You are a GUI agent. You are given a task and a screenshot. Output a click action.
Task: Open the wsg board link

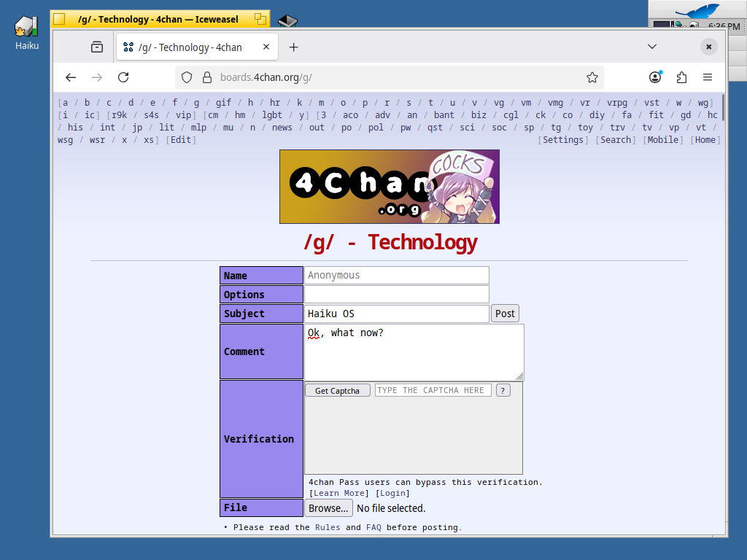tap(65, 139)
